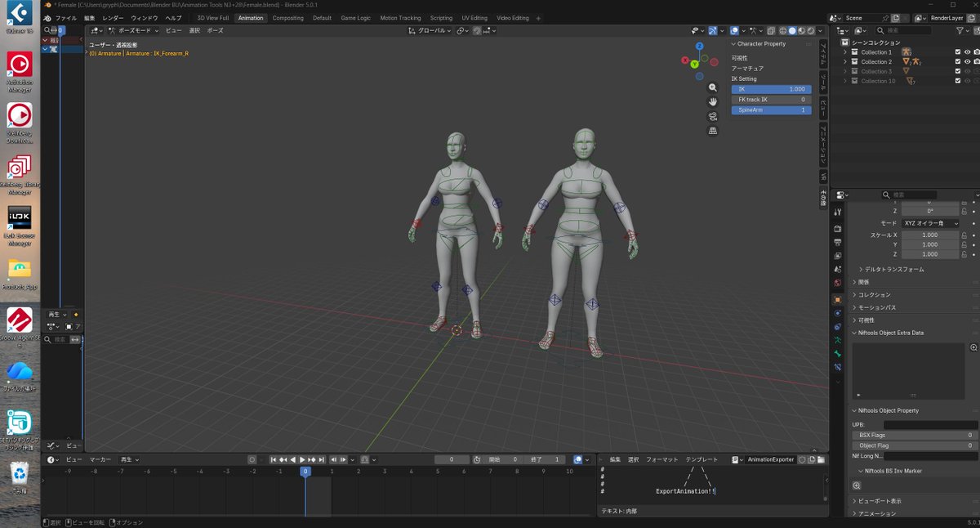Switch to the Compositing workspace tab
This screenshot has height=528, width=980.
287,17
